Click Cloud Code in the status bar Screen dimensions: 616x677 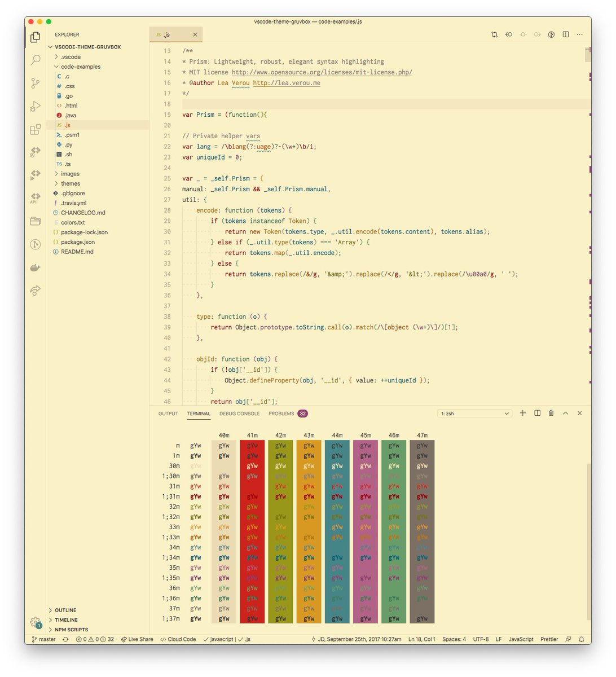click(x=178, y=639)
